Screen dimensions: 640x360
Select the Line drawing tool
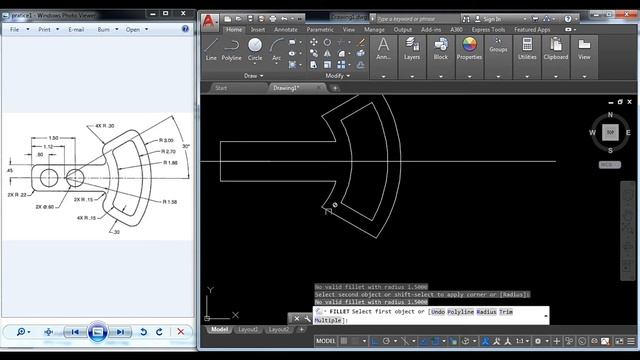pos(211,49)
